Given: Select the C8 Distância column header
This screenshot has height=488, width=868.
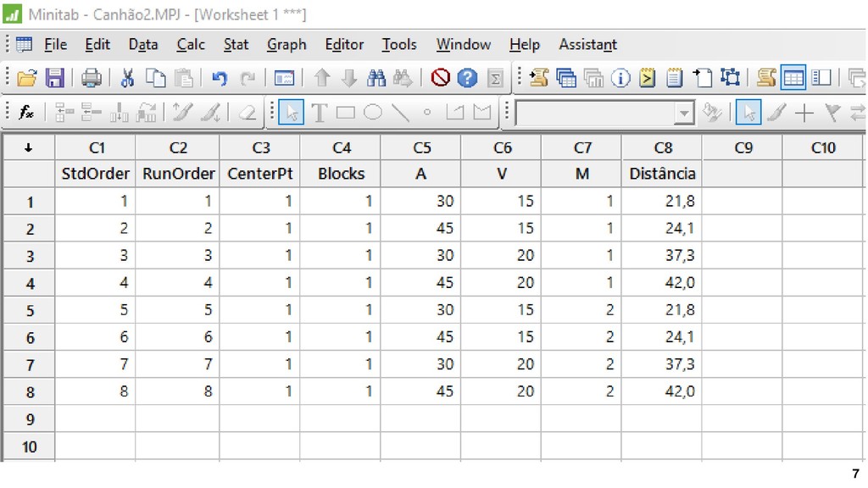Looking at the screenshot, I should (x=662, y=148).
